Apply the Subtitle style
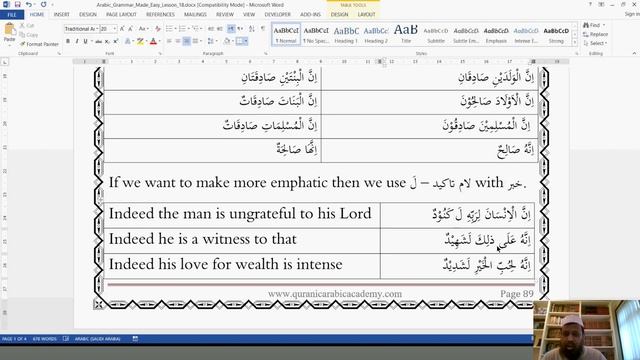Screen dimensions: 640x360 tap(436, 35)
